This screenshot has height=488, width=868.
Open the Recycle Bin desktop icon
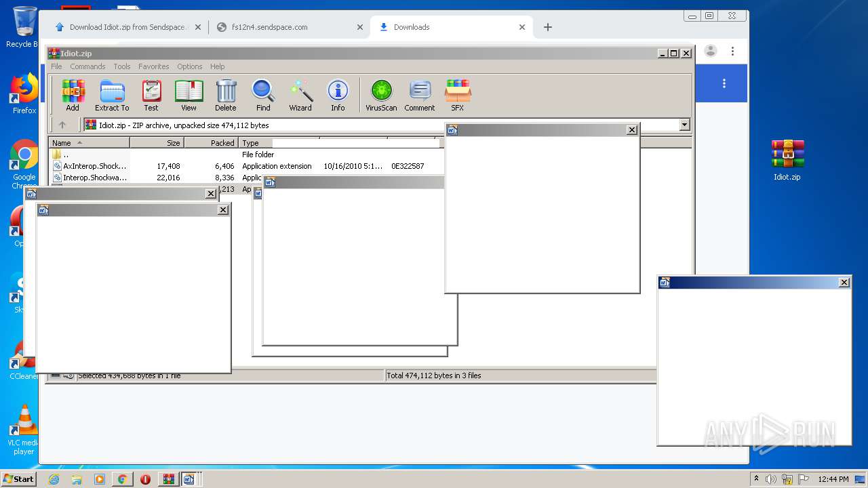[x=23, y=27]
